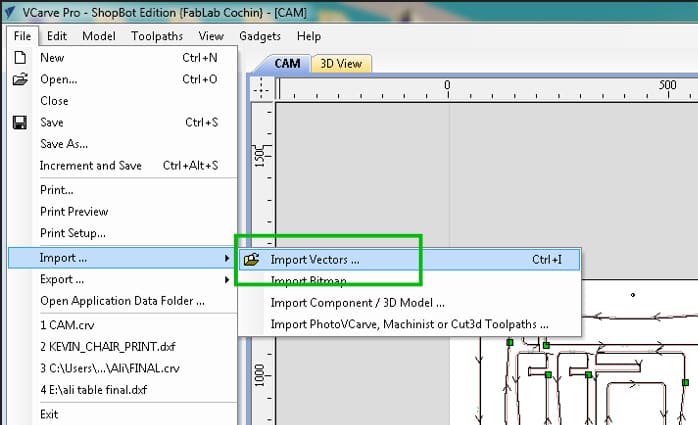
Task: Select Save in the File menu
Action: coord(122,122)
